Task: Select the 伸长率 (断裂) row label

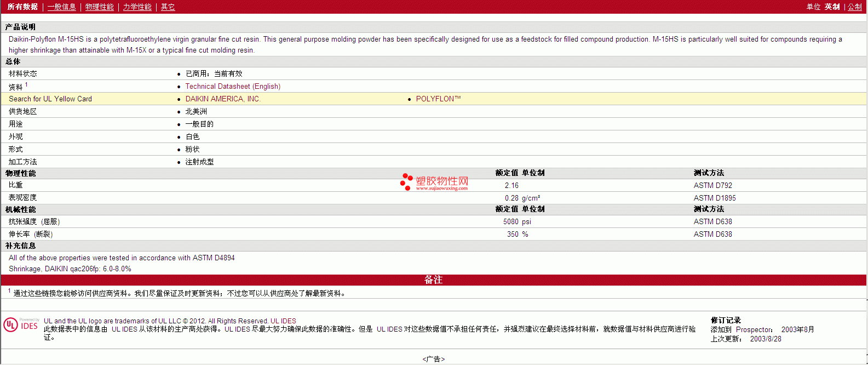Action: click(31, 234)
